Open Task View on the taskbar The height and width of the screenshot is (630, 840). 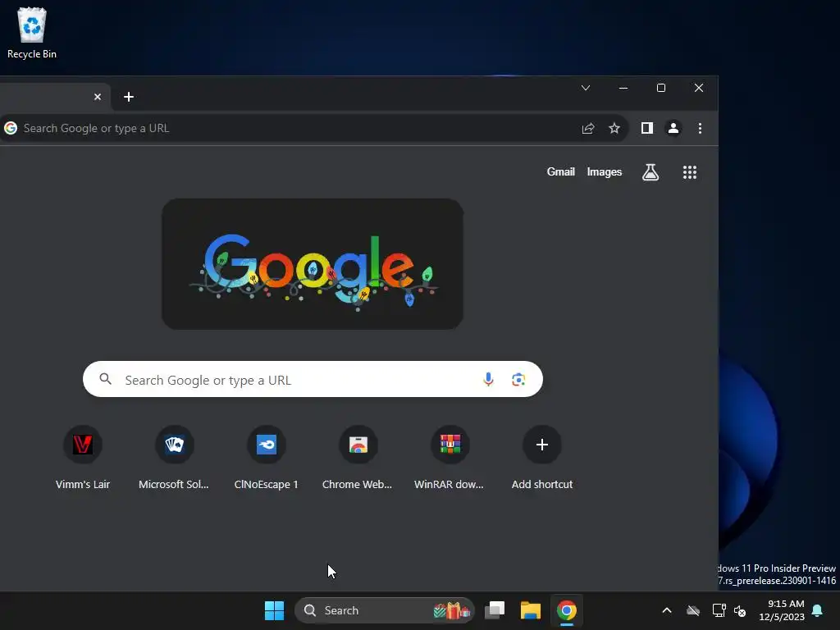point(495,610)
